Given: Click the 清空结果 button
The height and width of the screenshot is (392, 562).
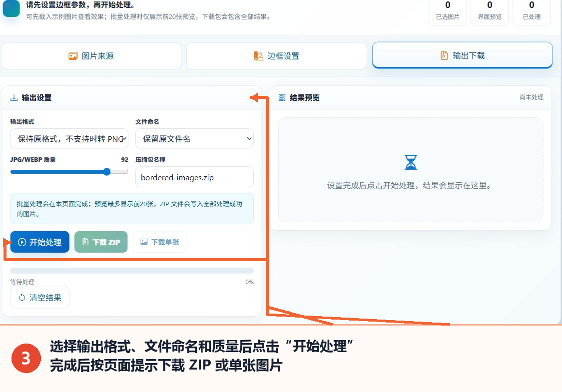Looking at the screenshot, I should 40,298.
